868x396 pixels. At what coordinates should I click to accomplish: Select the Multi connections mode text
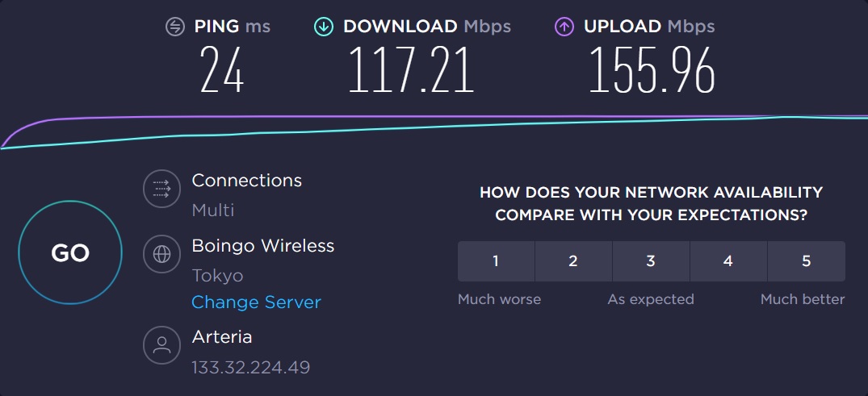tap(213, 211)
